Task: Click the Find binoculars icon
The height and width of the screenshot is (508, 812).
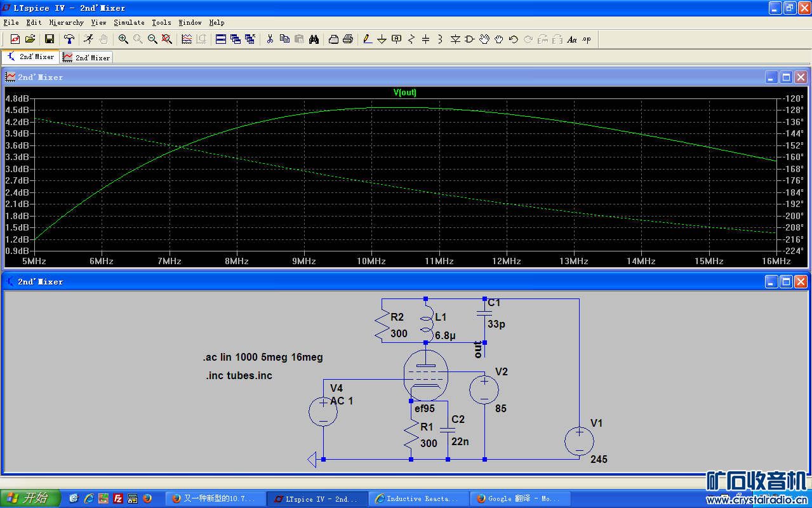Action: 314,39
